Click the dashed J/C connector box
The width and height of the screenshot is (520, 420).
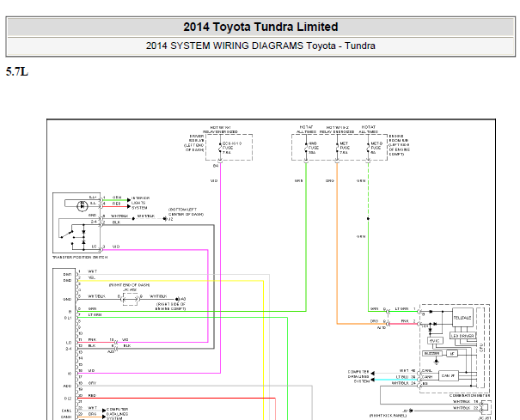130,300
